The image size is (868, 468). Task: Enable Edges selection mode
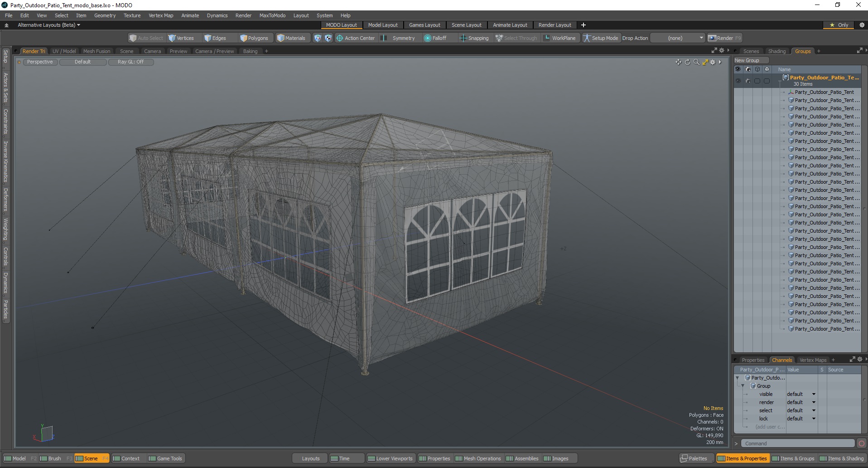click(215, 38)
